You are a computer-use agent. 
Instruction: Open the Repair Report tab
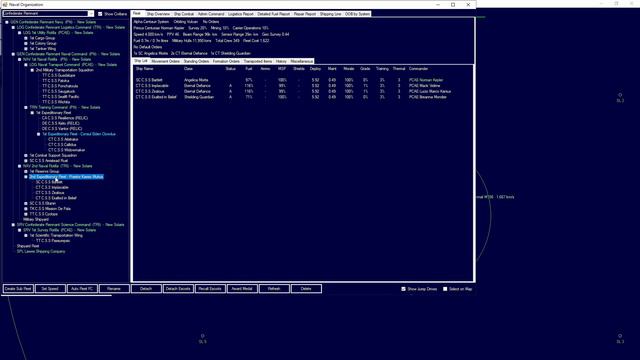(x=305, y=14)
